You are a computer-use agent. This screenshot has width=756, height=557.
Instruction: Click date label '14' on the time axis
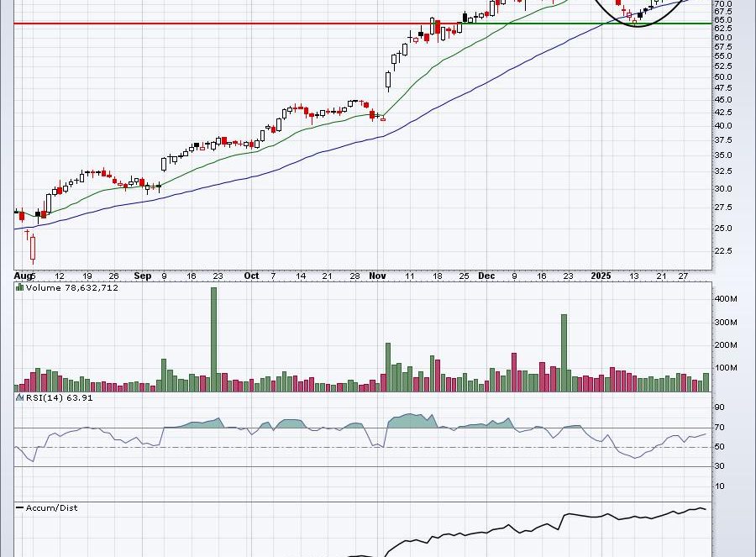pyautogui.click(x=301, y=276)
